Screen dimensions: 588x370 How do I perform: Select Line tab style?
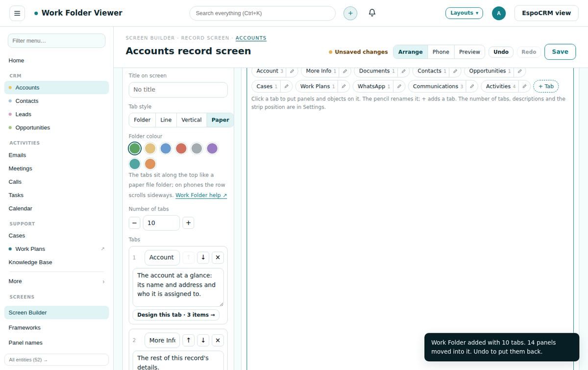point(166,120)
